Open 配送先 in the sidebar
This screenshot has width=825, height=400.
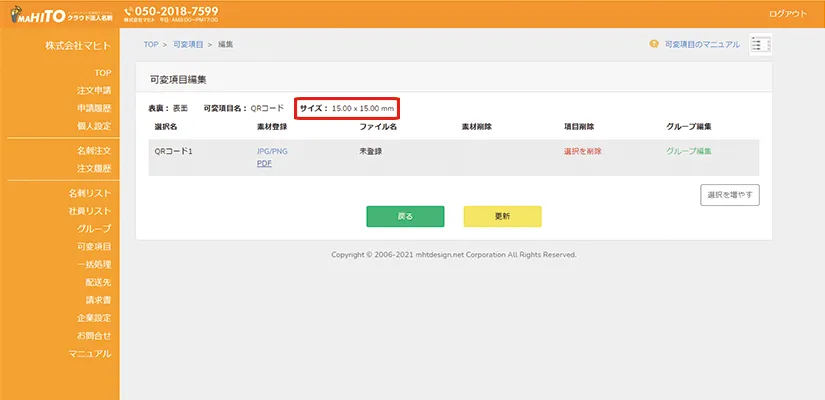pyautogui.click(x=98, y=282)
